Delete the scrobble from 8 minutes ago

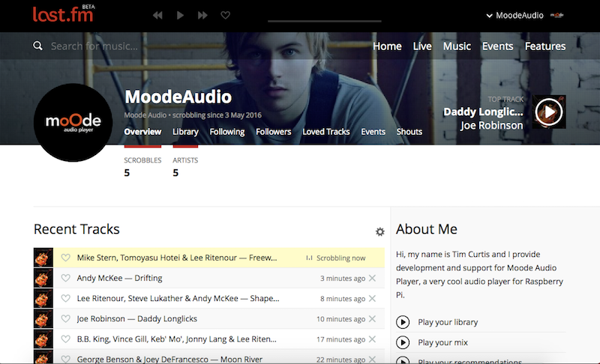(x=372, y=298)
